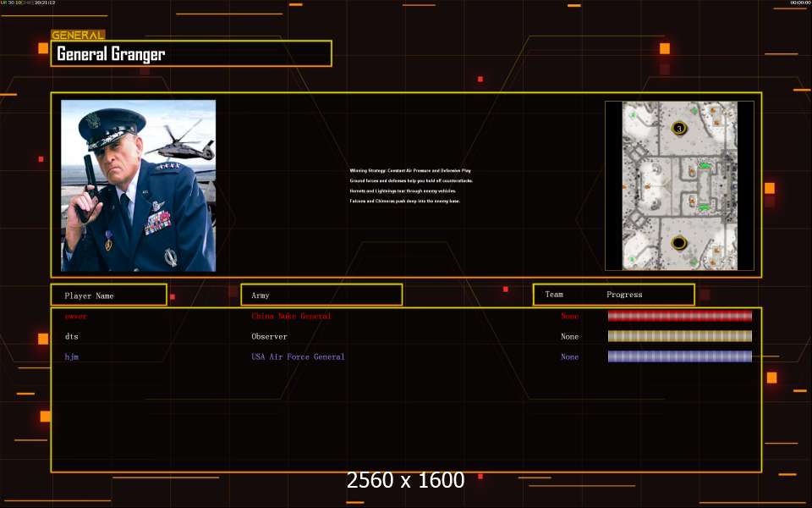
Task: Select player hjm in the list
Action: point(72,357)
